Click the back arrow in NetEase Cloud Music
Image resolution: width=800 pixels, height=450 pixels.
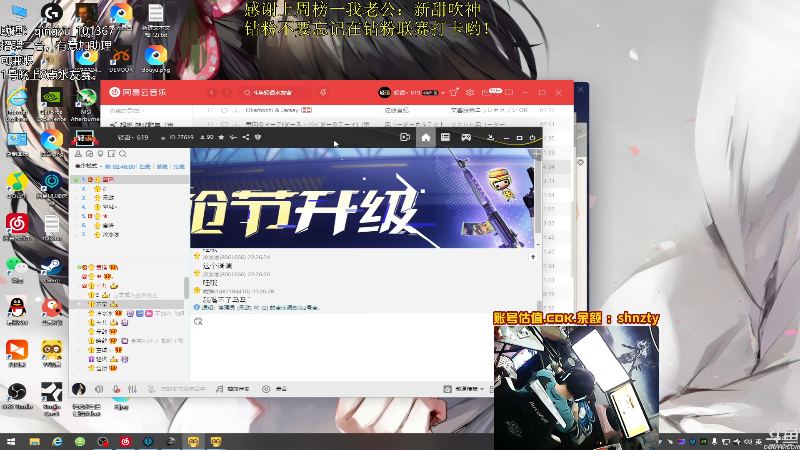click(212, 92)
